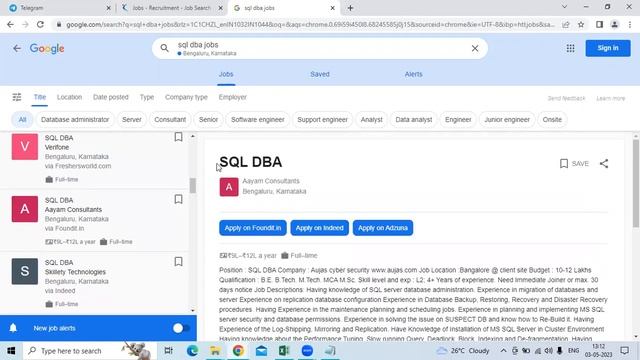This screenshot has height=360, width=640.
Task: Bookmark the Skillety Technologies SQL DBA job
Action: tap(178, 262)
